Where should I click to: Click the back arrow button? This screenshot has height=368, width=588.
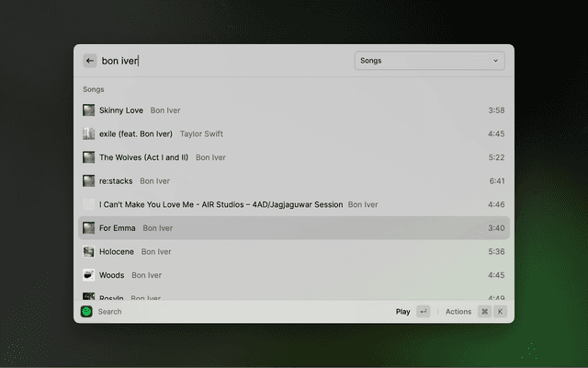pyautogui.click(x=90, y=61)
